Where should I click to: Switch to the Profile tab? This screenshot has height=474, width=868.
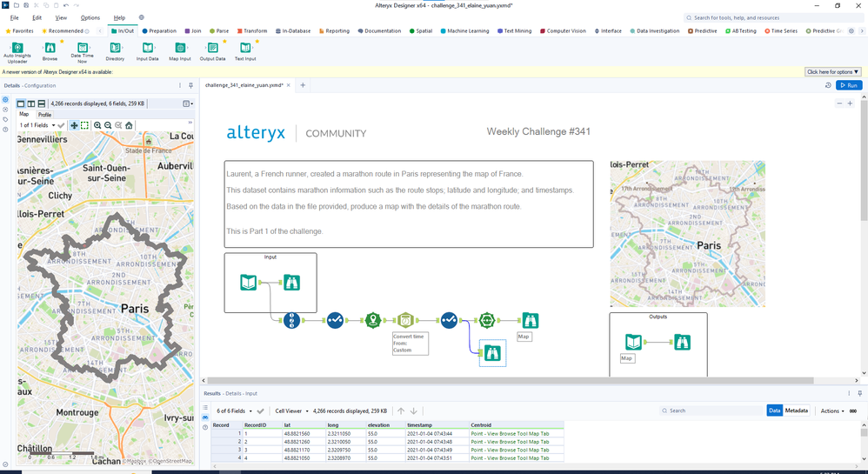tap(45, 115)
